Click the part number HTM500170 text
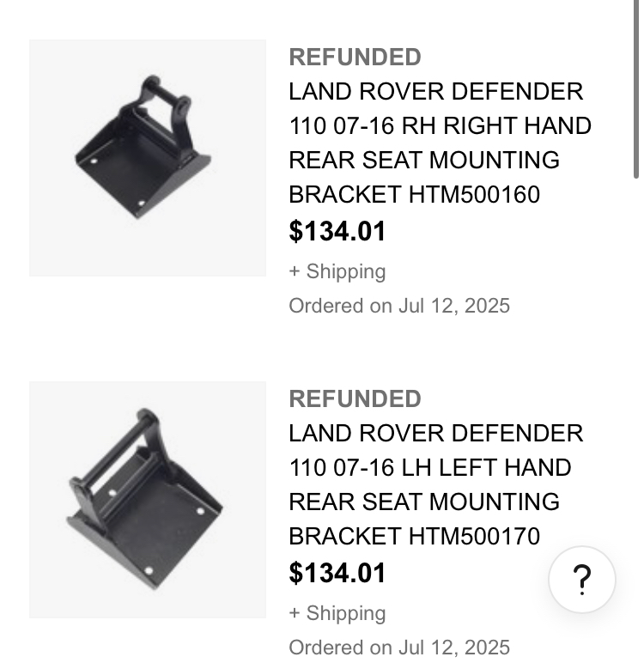 coord(474,537)
